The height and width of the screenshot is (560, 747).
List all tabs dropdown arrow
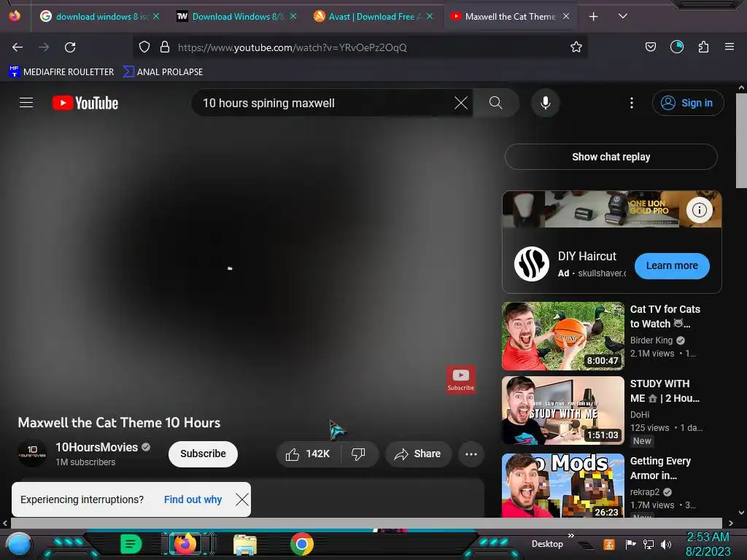click(x=622, y=16)
